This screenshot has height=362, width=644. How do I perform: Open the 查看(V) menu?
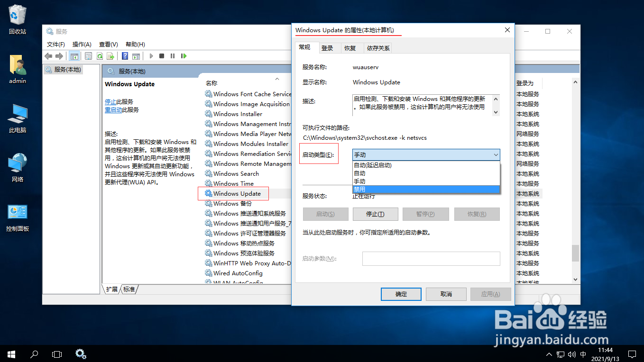point(108,44)
